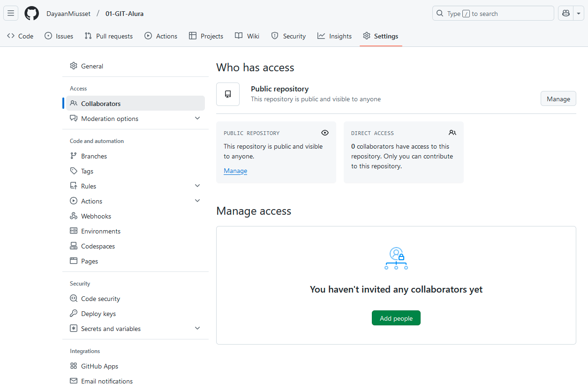Click the bold 'Public repository' title
Screen dimensions: 588x391
pyautogui.click(x=280, y=89)
